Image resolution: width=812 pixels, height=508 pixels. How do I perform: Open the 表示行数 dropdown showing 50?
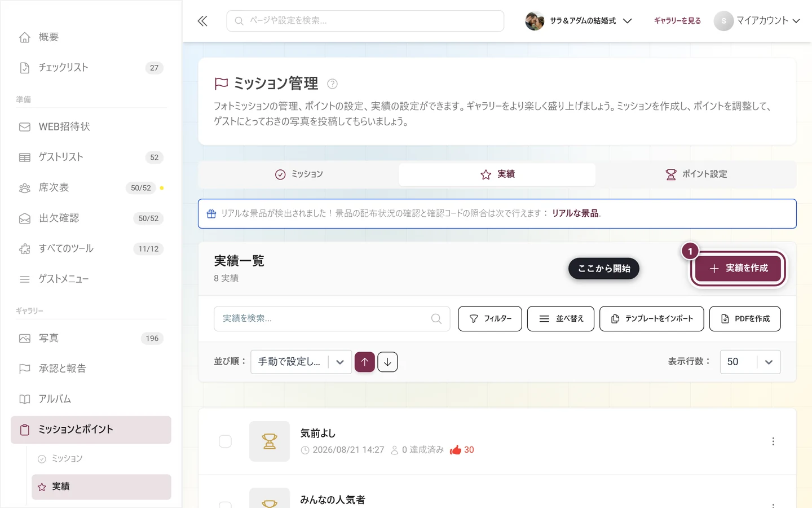(750, 362)
